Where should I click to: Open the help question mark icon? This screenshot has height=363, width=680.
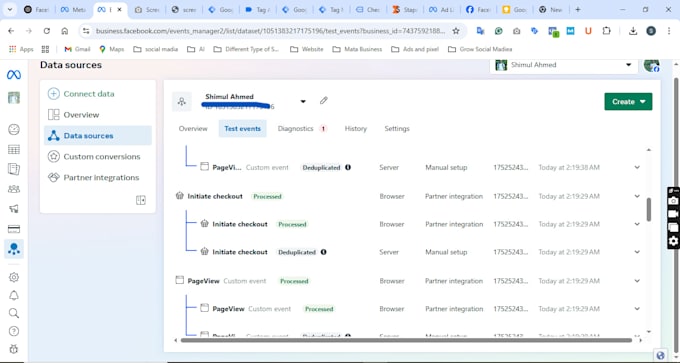14,331
